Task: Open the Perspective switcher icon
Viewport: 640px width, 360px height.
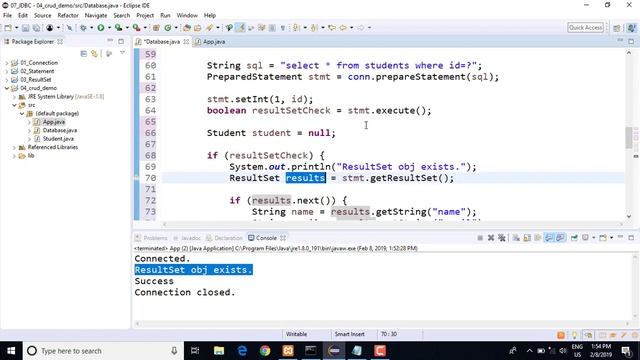Action: point(617,28)
